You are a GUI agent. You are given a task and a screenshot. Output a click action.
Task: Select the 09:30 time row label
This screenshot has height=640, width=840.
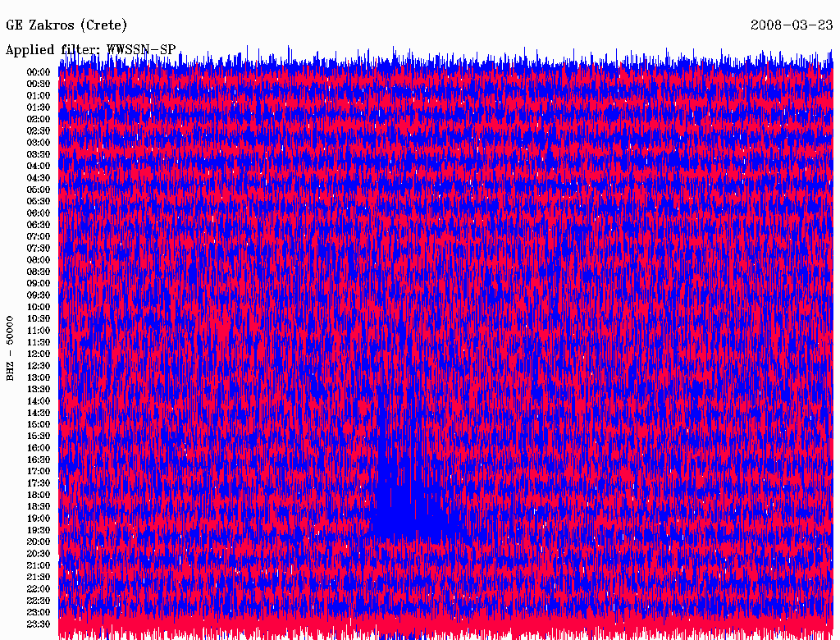39,295
